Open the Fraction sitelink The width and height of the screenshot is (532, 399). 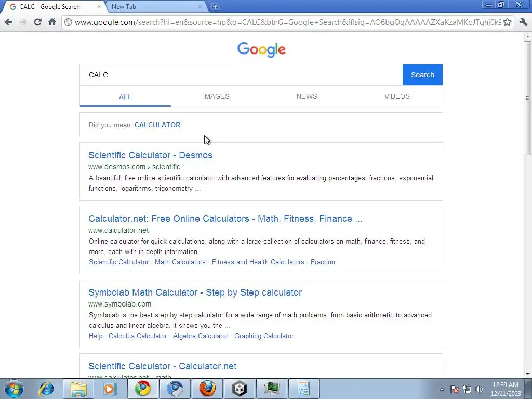323,262
